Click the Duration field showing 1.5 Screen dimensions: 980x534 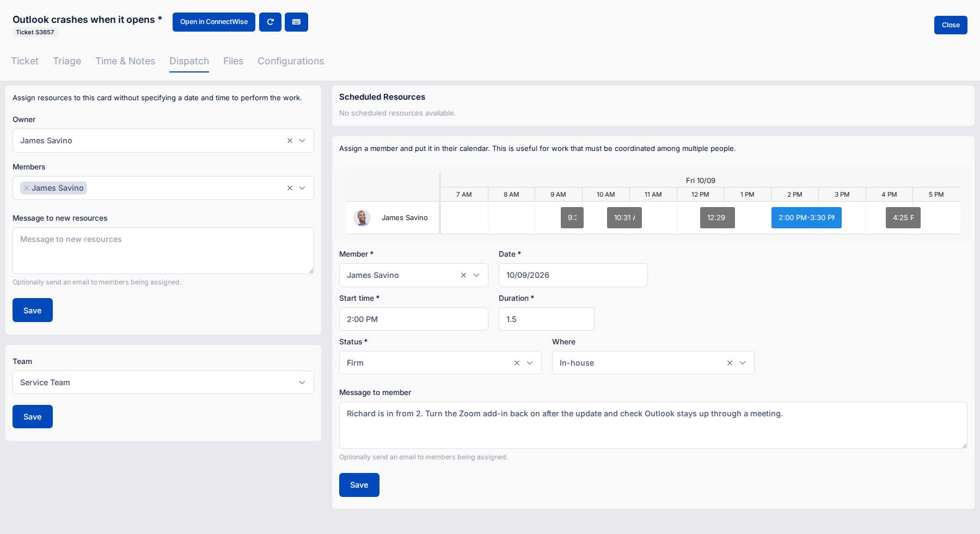(x=547, y=319)
